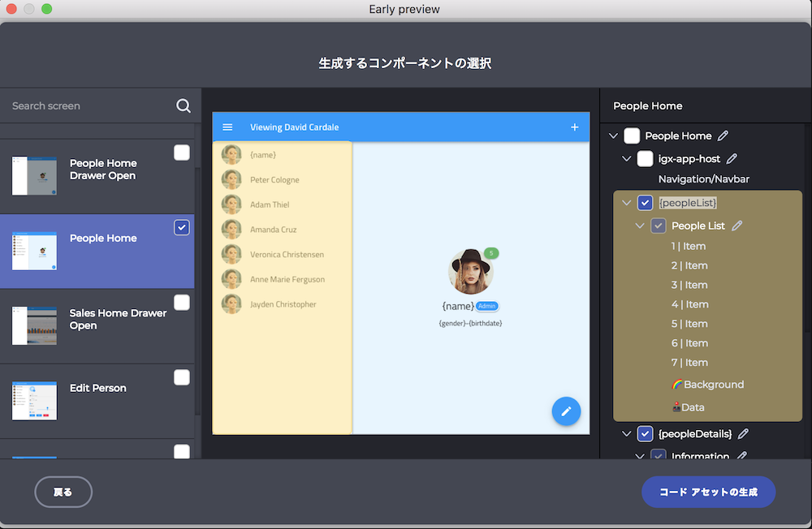Check the People Home Drawer Open screen checkbox
Viewport: 812px width, 529px height.
[x=182, y=153]
